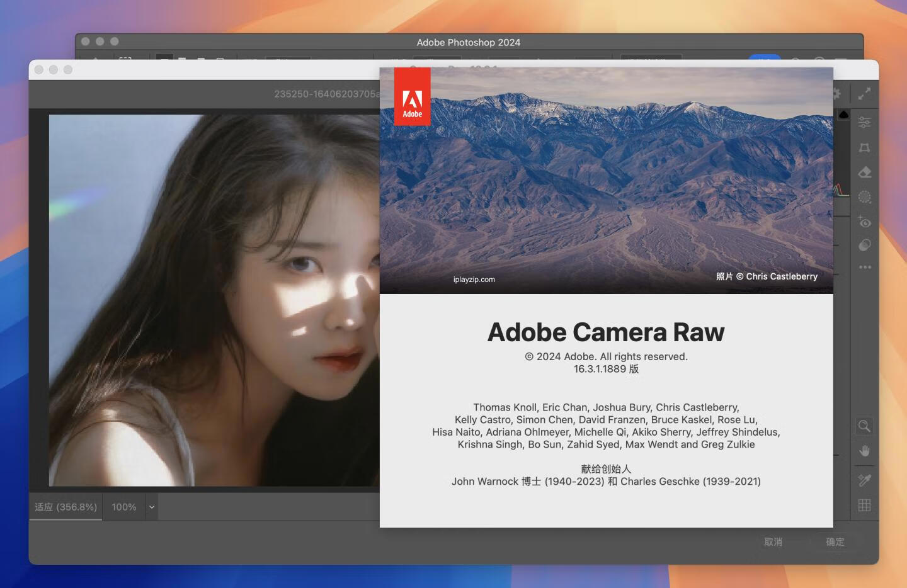
Task: Open Camera Raw preferences gear icon
Action: (x=837, y=94)
